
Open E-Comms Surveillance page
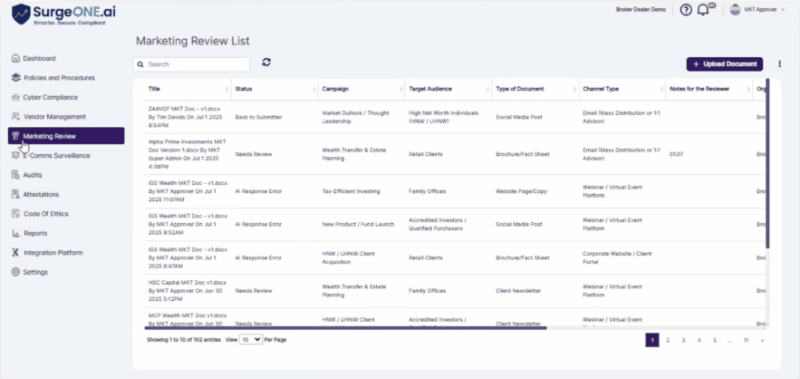(x=56, y=156)
